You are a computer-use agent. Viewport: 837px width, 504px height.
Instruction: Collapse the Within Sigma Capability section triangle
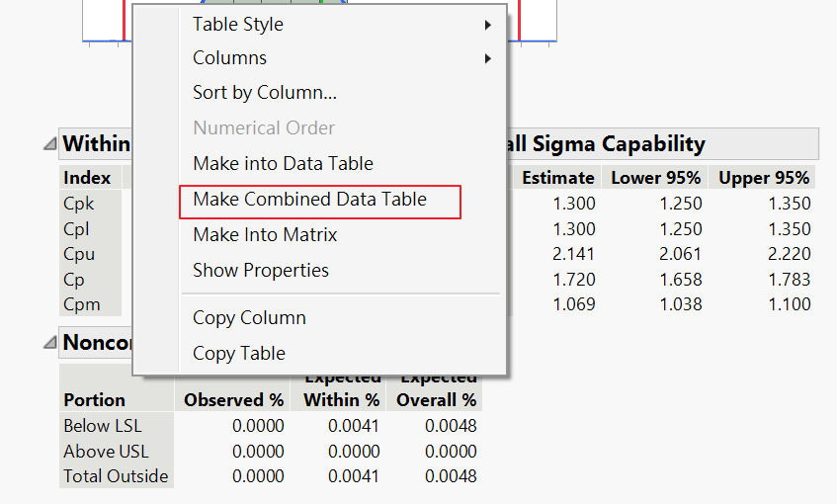pyautogui.click(x=49, y=144)
